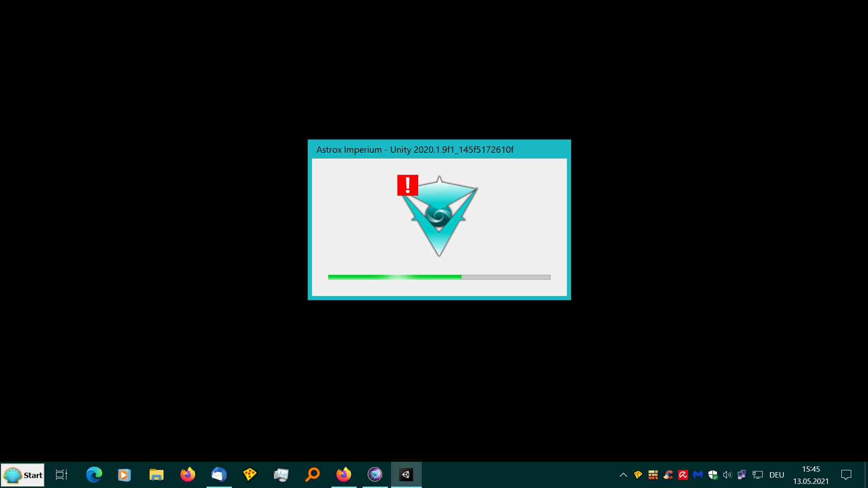Switch to the running Firefox window
This screenshot has height=488, width=868.
tap(344, 475)
